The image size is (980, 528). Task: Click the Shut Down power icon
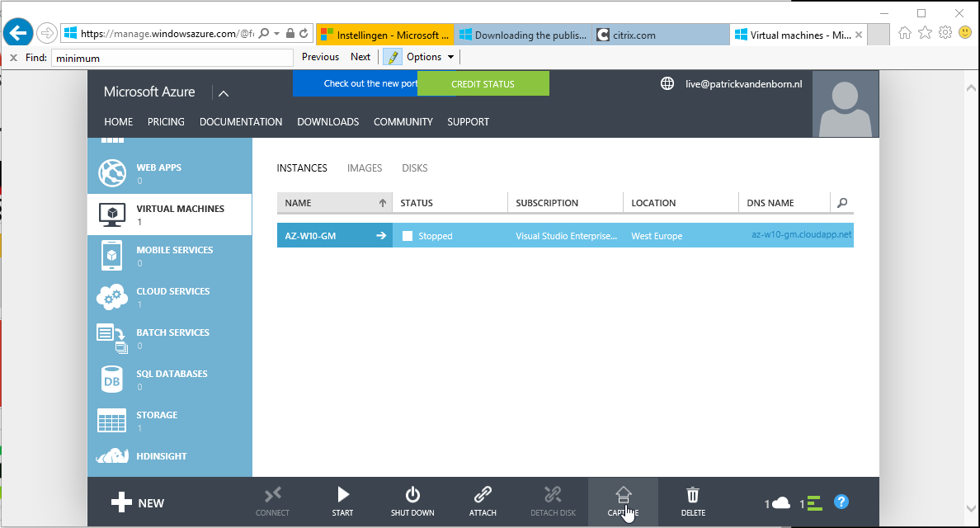(x=412, y=495)
